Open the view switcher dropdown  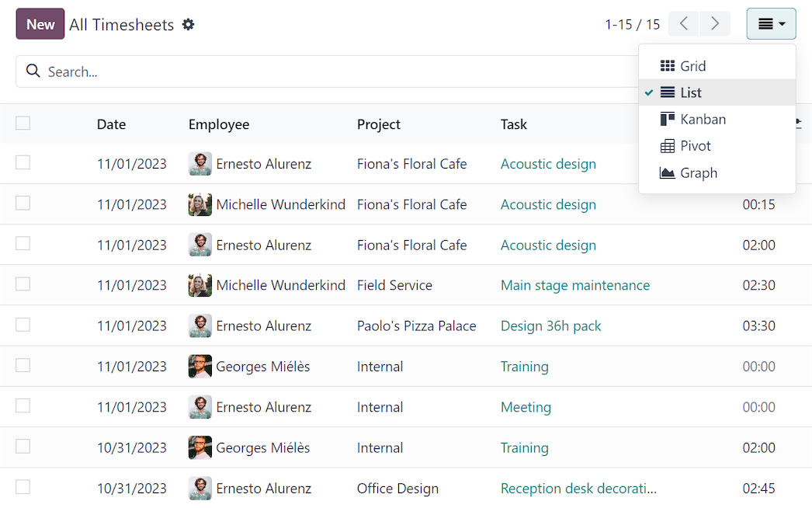point(771,24)
